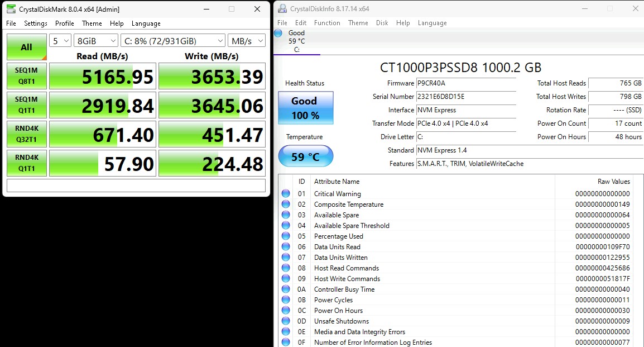The image size is (644, 347).
Task: Open CrystalDiskMark Help menu
Action: [x=117, y=23]
